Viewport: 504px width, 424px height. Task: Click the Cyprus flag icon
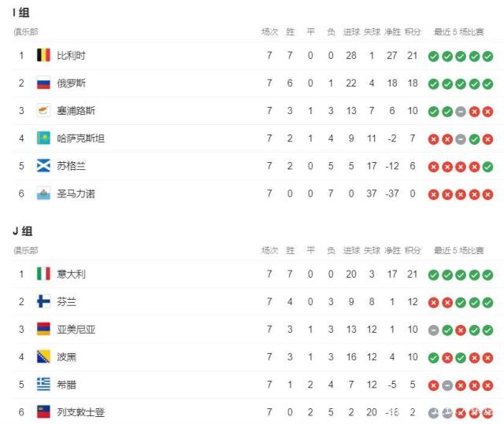(43, 110)
